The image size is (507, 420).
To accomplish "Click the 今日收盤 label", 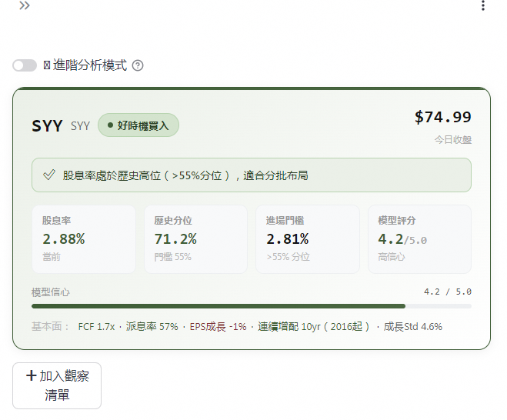I will click(453, 140).
